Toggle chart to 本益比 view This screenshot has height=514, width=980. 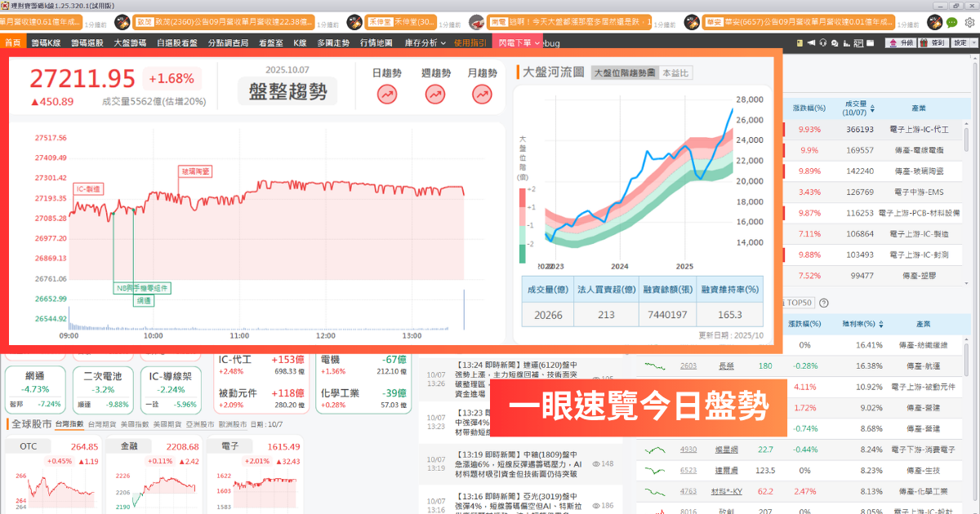tap(675, 73)
